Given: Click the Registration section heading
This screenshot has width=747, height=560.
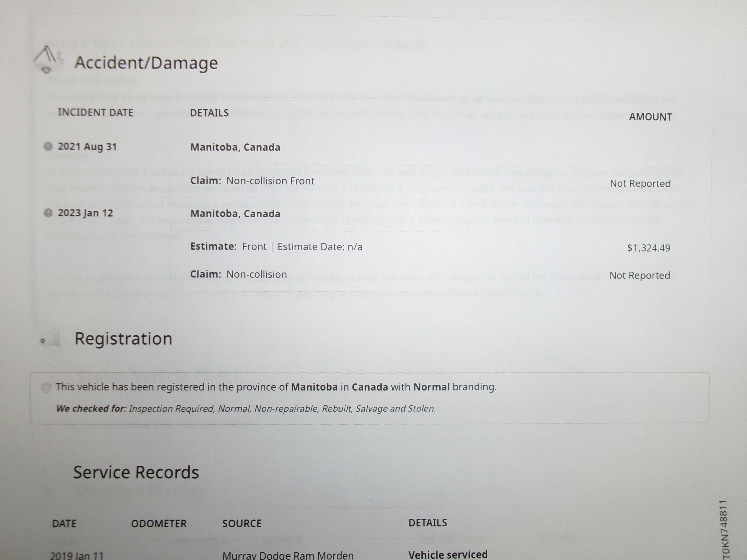Looking at the screenshot, I should click(123, 339).
